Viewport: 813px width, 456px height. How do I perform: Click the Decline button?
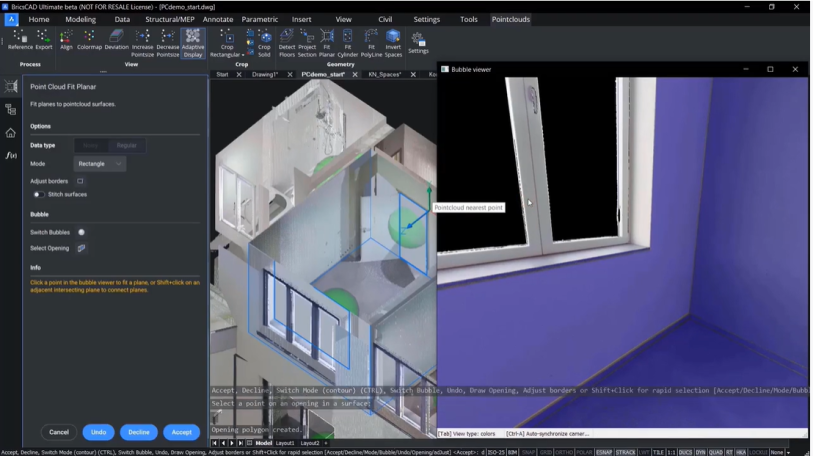(138, 432)
